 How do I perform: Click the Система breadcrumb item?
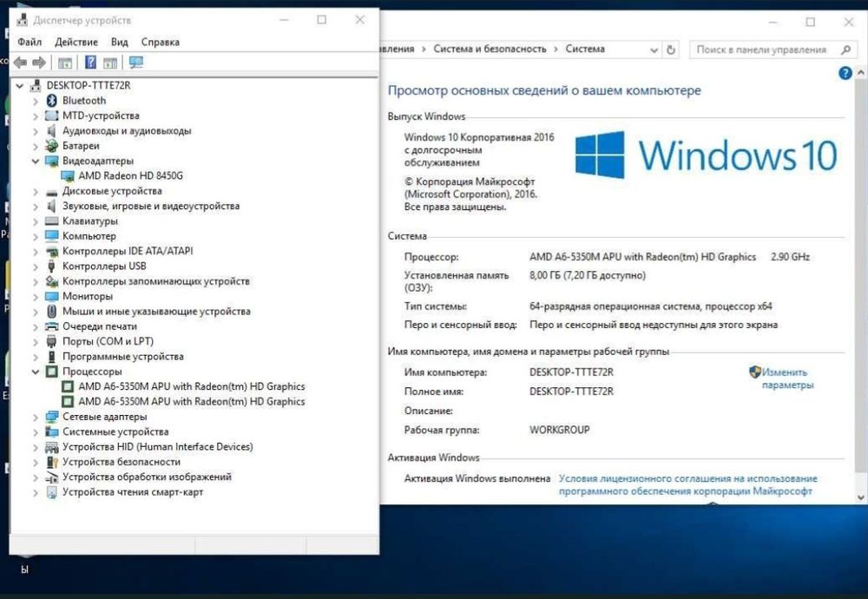[x=585, y=49]
